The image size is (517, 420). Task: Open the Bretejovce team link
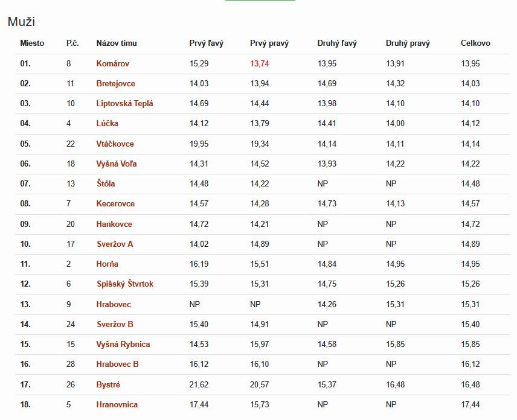(x=115, y=83)
